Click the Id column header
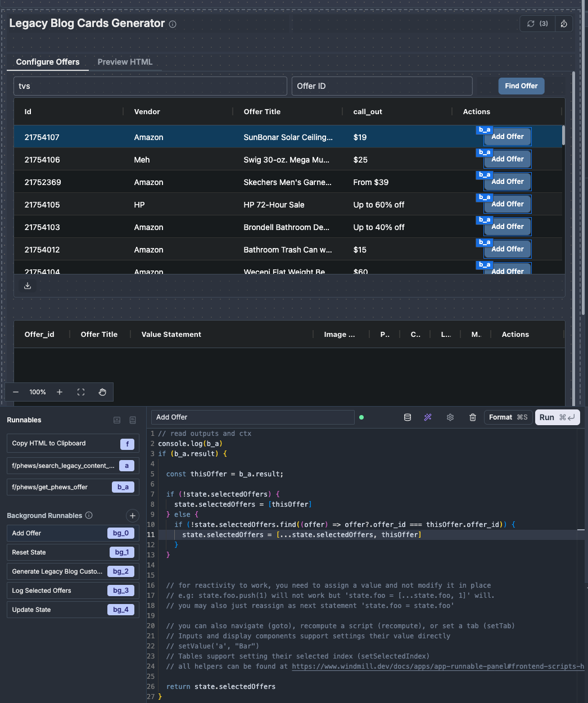588x703 pixels. 69,112
